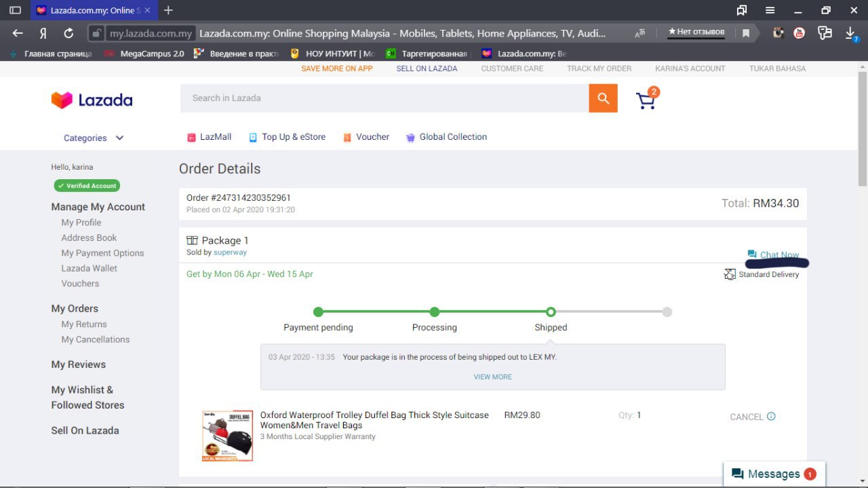Click the translate page icon
The height and width of the screenshot is (488, 868).
pyautogui.click(x=640, y=33)
